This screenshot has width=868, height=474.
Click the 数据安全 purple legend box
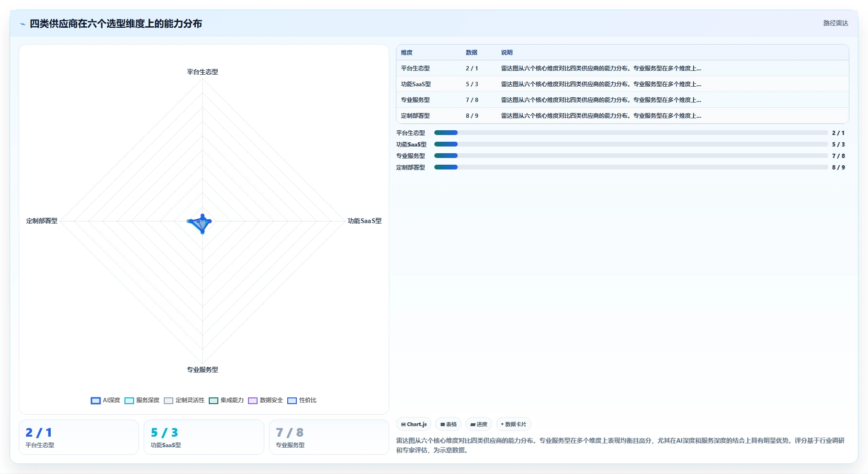253,401
